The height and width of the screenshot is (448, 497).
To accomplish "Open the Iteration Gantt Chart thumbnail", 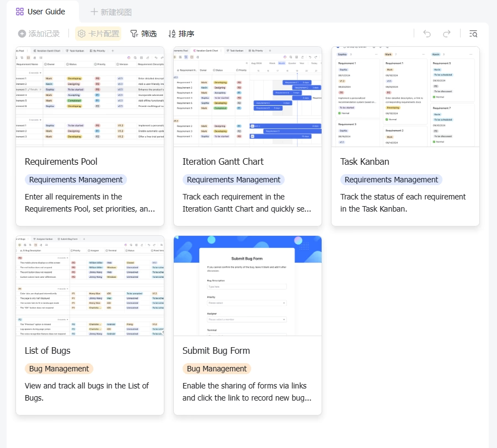I will (x=248, y=97).
